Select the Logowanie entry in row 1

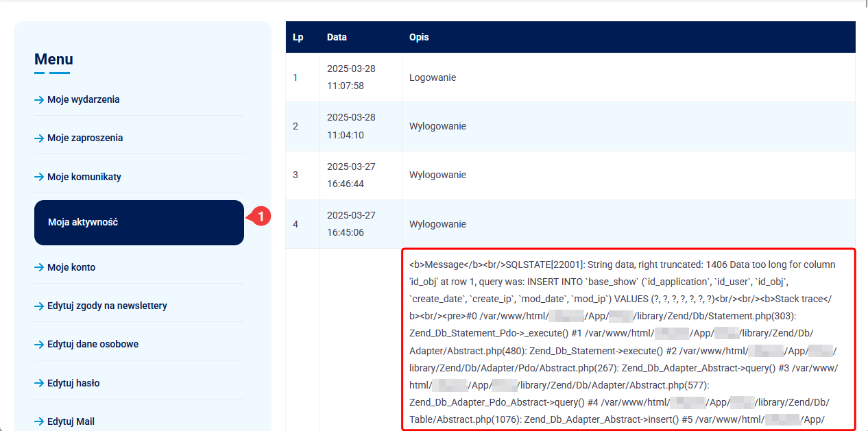click(x=433, y=77)
